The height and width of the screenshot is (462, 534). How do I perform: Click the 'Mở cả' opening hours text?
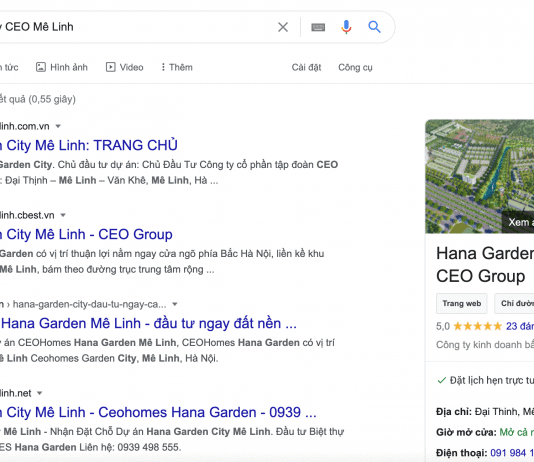pos(516,432)
